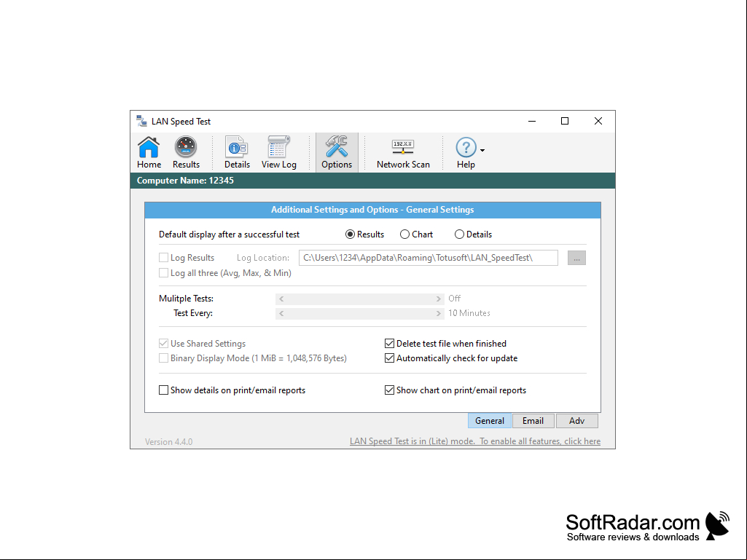Toggle Log all three checkbox
The image size is (747, 560).
pyautogui.click(x=163, y=273)
